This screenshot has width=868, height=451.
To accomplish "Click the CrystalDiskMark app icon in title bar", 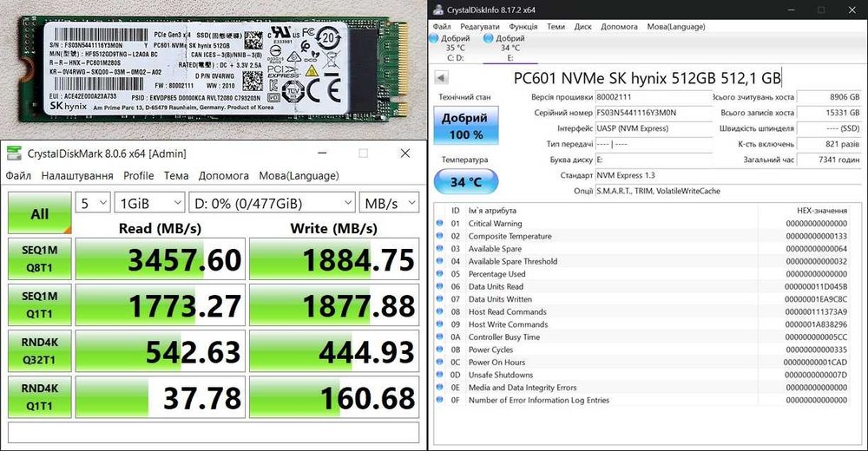I will (14, 154).
